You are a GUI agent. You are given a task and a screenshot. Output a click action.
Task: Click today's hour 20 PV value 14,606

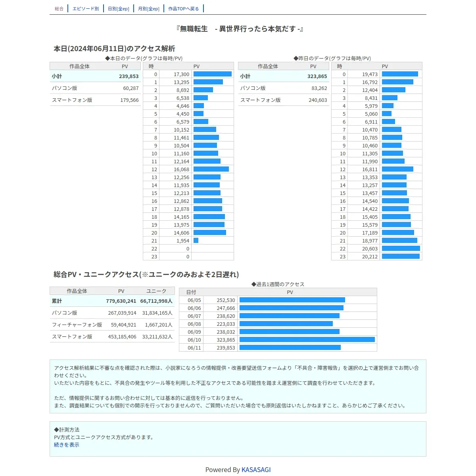pos(182,233)
